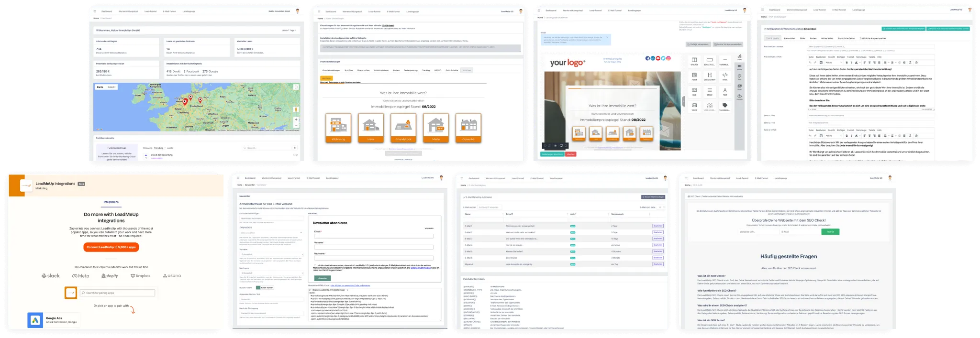980x338 pixels.
Task: Tick the newsletter consent checkbox
Action: tap(315, 265)
